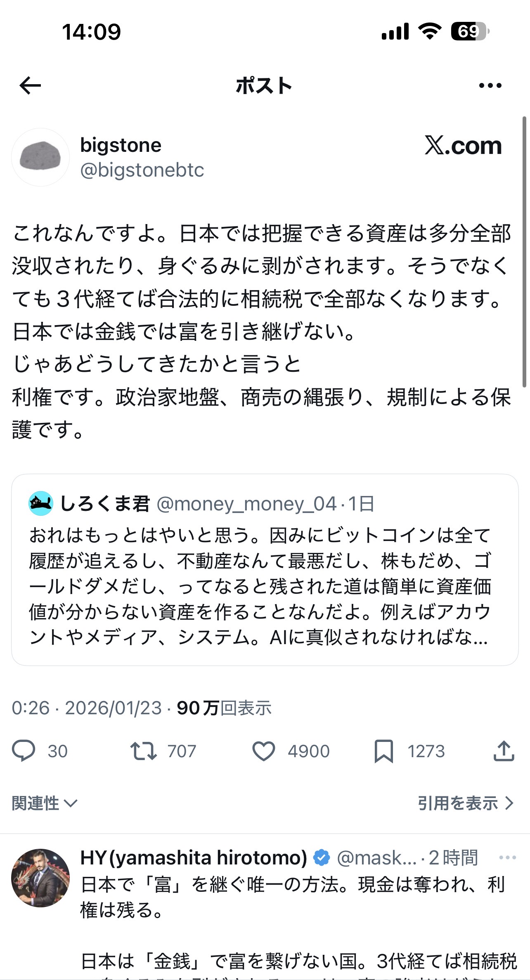Tap the blue verified badge on HY's name
This screenshot has height=980, width=530.
click(x=322, y=857)
